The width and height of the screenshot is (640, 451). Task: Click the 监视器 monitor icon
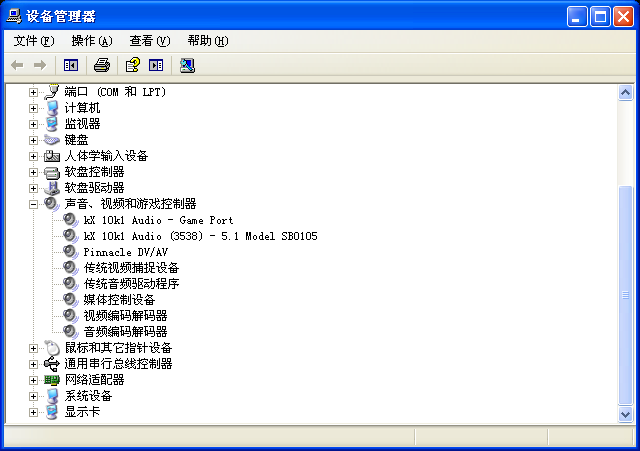coord(52,124)
